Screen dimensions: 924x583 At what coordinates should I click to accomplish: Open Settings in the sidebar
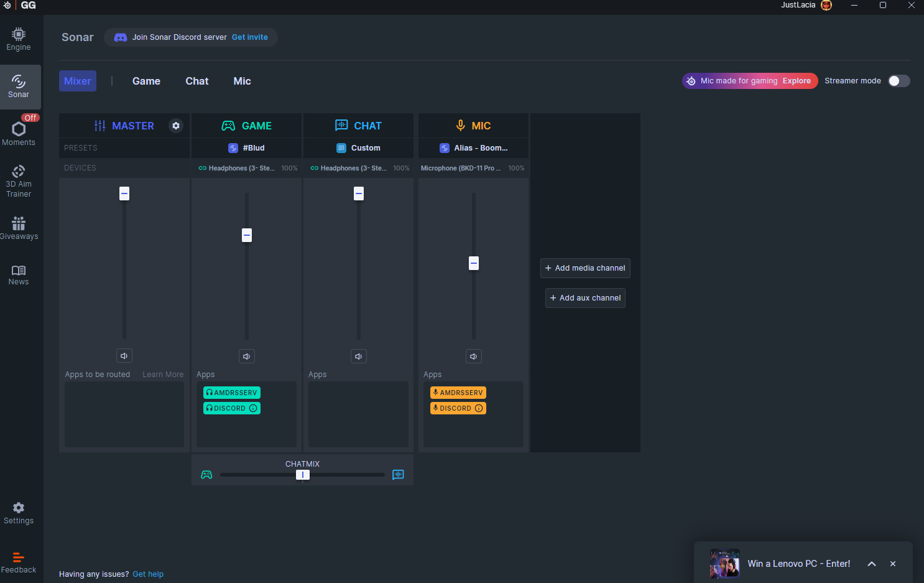pos(19,513)
